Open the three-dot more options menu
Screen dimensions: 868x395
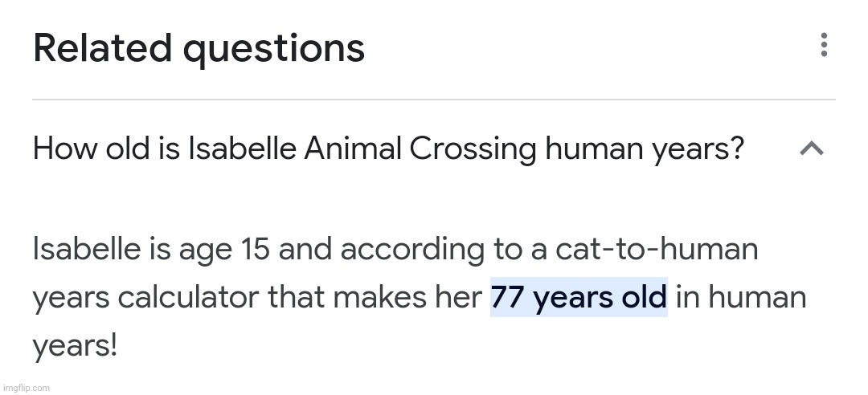point(824,44)
